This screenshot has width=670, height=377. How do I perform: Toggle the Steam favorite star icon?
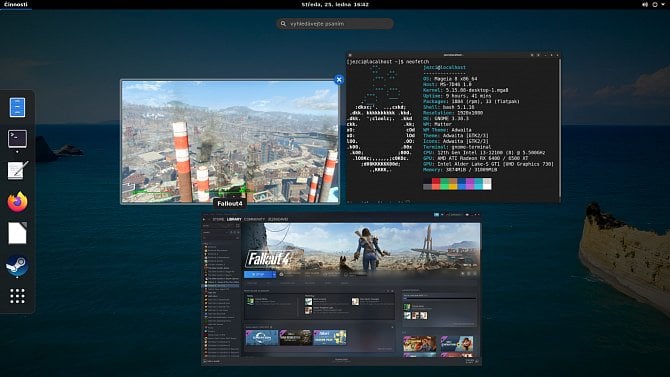475,274
